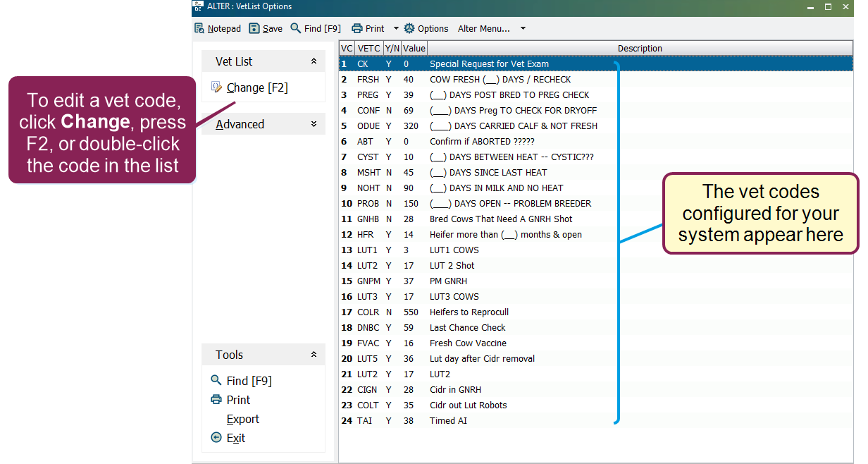The width and height of the screenshot is (868, 464).
Task: Click the VETC column header
Action: coord(369,49)
